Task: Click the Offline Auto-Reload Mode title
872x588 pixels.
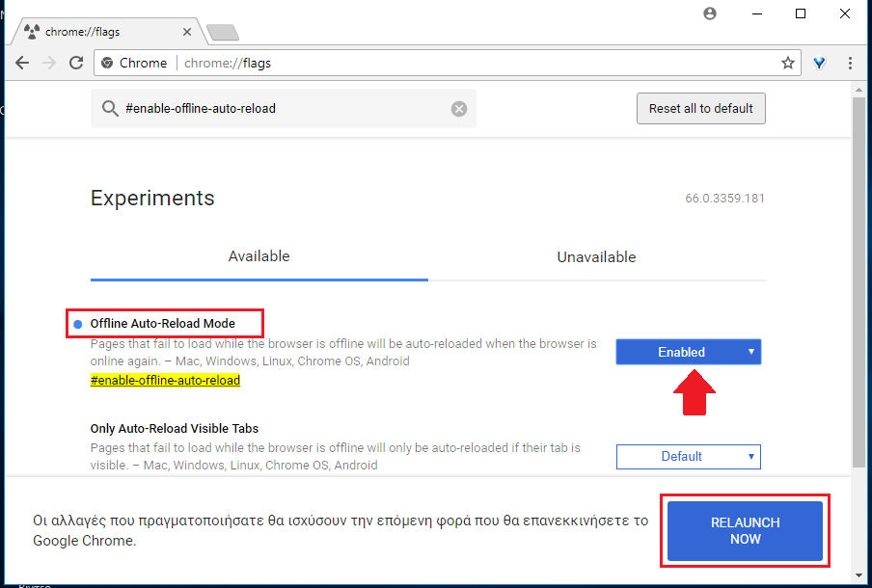Action: 162,324
